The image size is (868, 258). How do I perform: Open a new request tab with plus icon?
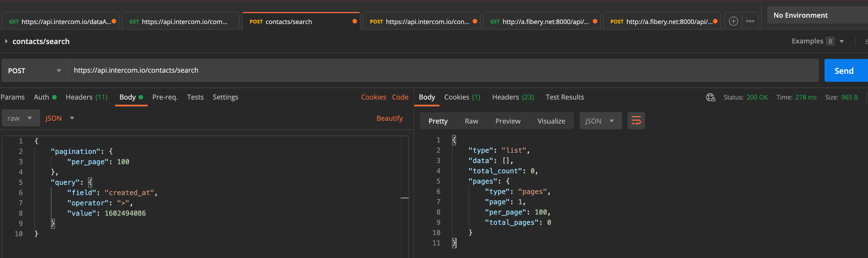coord(733,21)
